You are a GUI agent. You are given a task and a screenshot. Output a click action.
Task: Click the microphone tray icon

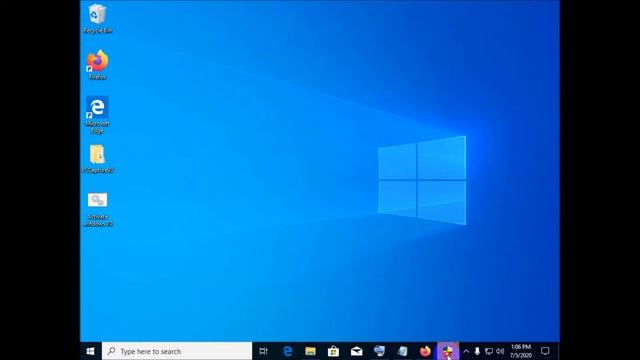pyautogui.click(x=477, y=351)
